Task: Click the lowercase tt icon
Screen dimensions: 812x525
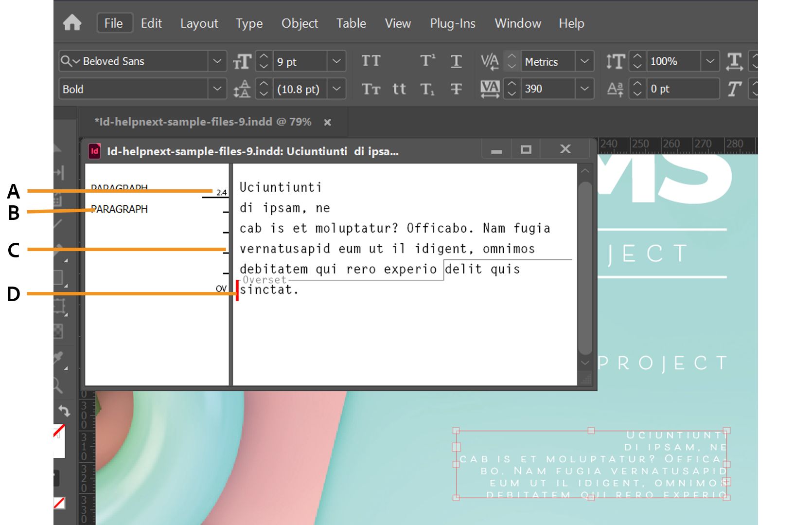Action: coord(399,89)
